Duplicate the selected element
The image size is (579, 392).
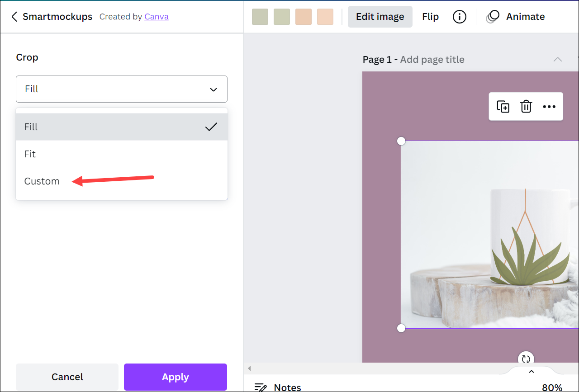pos(503,107)
